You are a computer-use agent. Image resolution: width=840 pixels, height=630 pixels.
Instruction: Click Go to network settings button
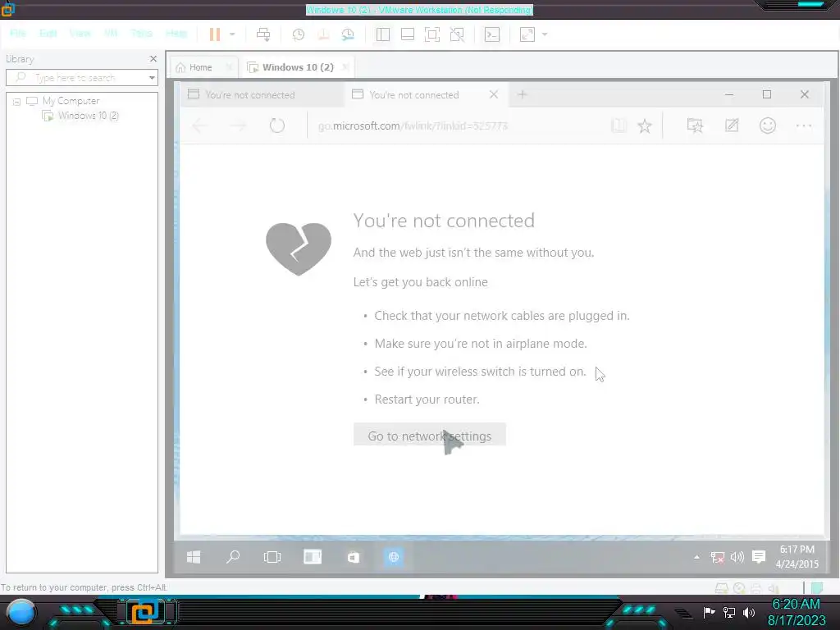point(430,436)
